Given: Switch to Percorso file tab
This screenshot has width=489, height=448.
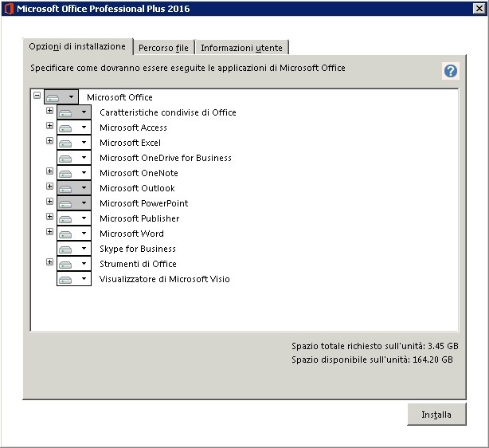Looking at the screenshot, I should pyautogui.click(x=163, y=48).
